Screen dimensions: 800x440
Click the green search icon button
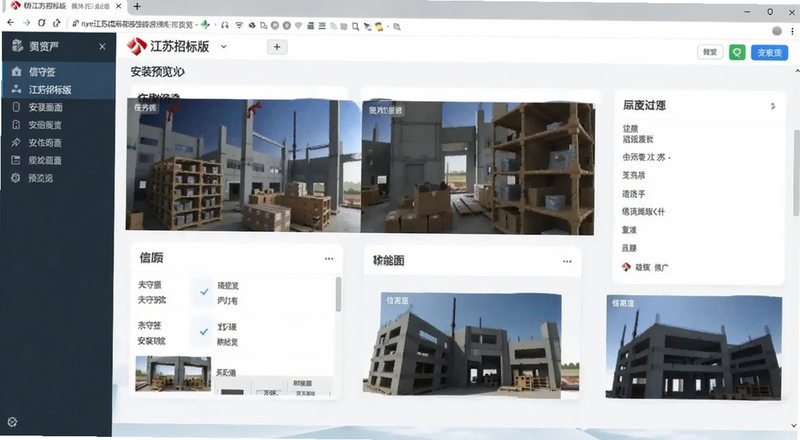(x=737, y=52)
